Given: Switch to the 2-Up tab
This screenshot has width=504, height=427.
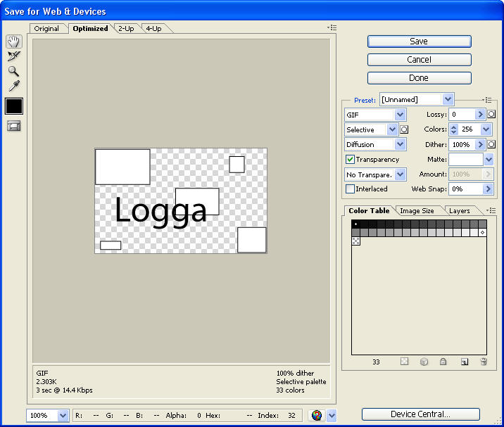Looking at the screenshot, I should (x=126, y=29).
